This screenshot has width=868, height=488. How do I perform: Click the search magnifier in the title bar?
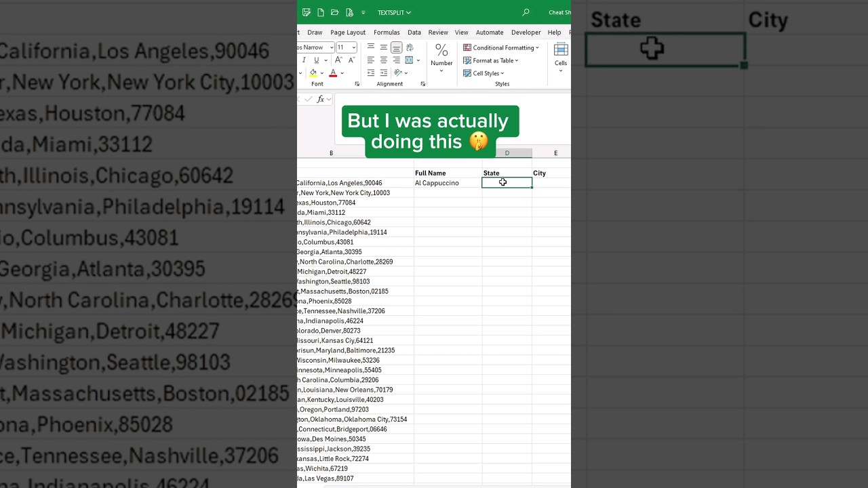click(x=526, y=12)
